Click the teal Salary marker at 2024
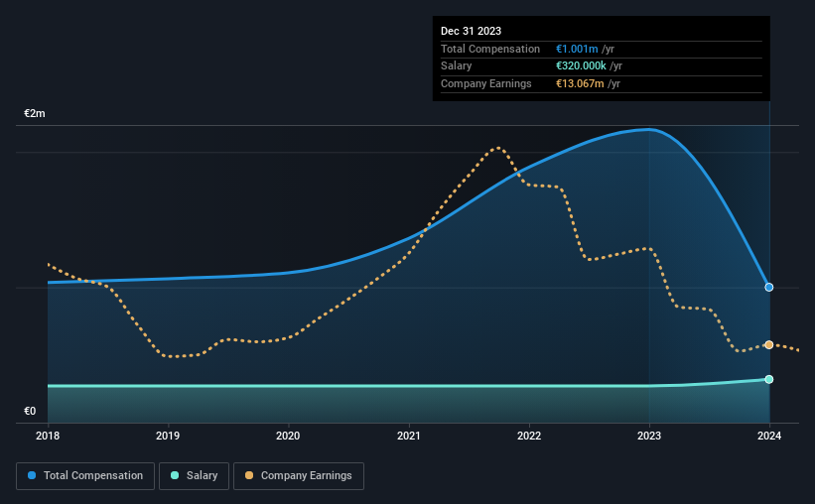 768,379
